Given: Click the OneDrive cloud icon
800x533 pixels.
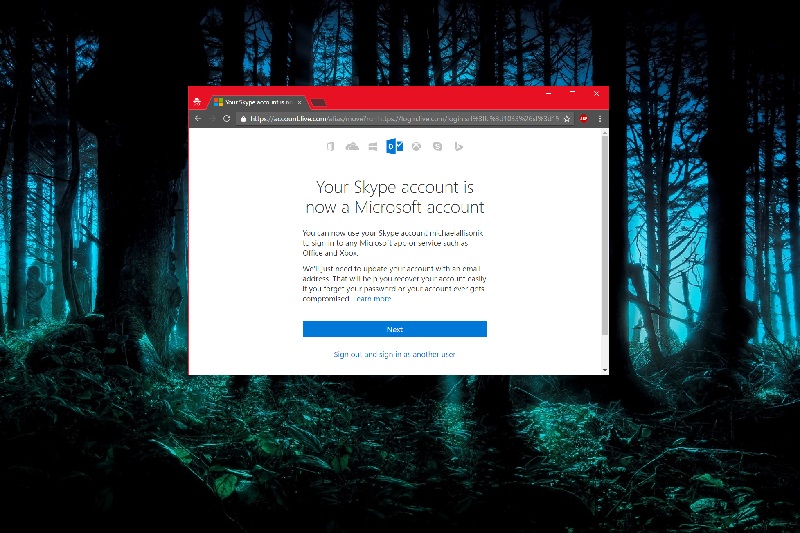Looking at the screenshot, I should click(x=352, y=146).
